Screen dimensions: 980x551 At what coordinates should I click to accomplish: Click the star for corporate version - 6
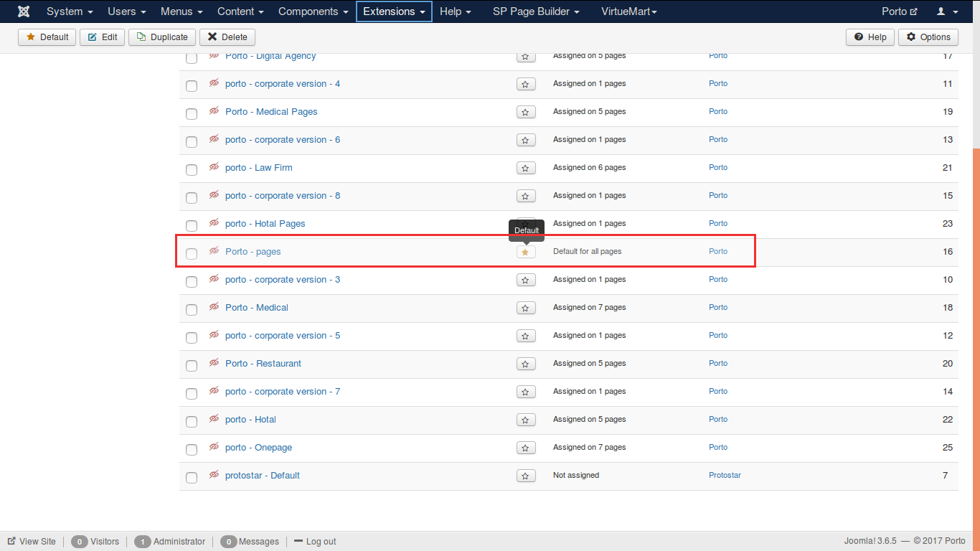[526, 141]
